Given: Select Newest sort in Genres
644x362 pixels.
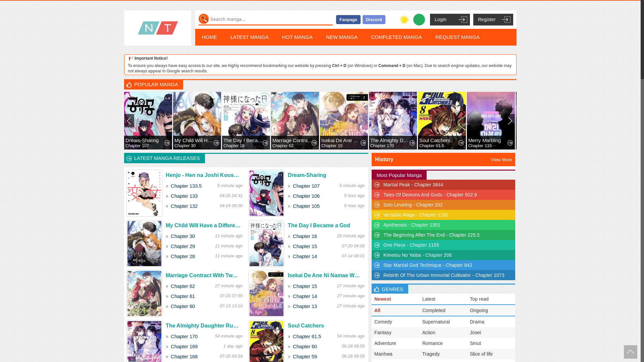Looking at the screenshot, I should pyautogui.click(x=383, y=299).
